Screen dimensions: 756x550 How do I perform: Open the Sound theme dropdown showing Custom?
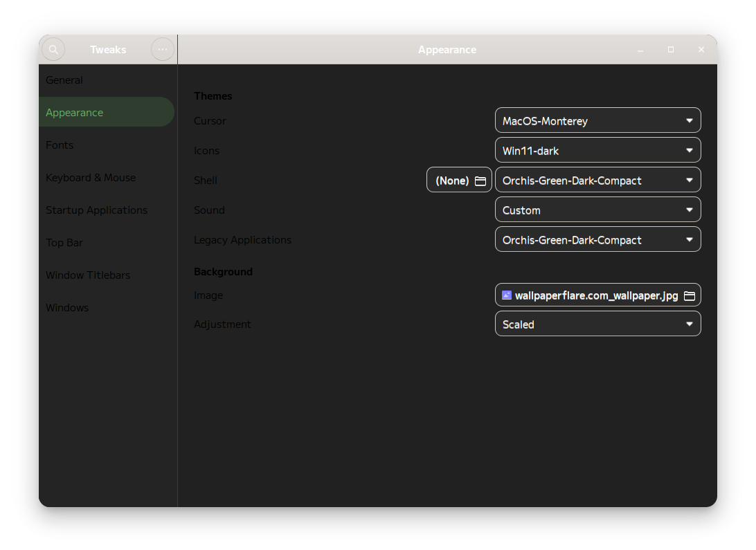597,209
